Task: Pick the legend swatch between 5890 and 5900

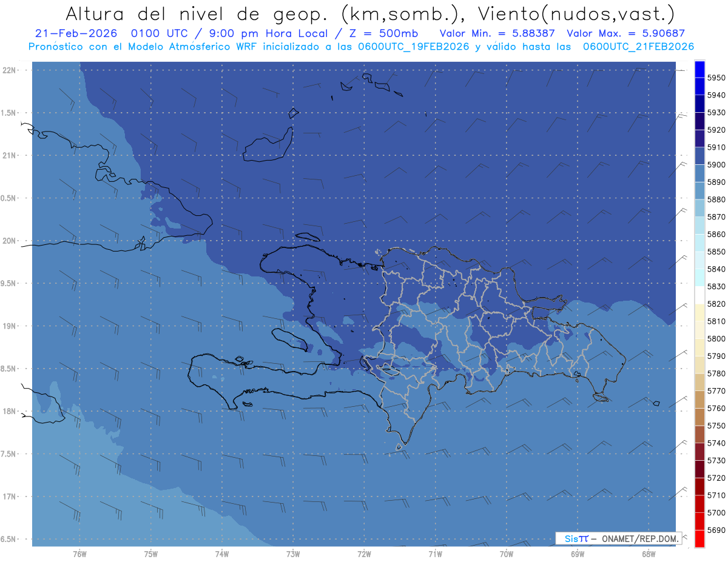Action: [x=699, y=173]
